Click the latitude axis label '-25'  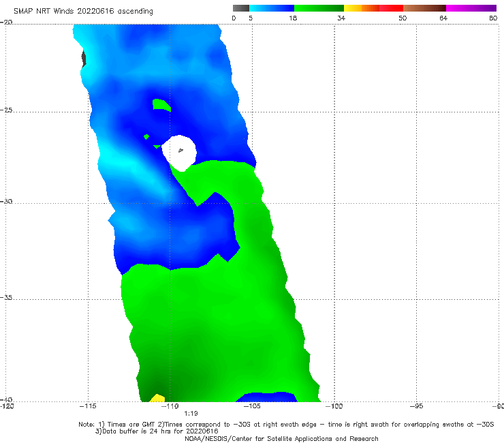6,110
